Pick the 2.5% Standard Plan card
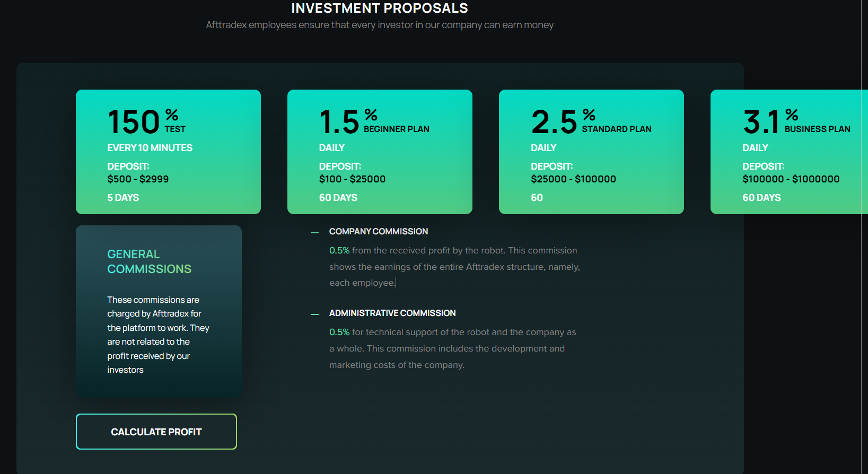 click(x=591, y=152)
